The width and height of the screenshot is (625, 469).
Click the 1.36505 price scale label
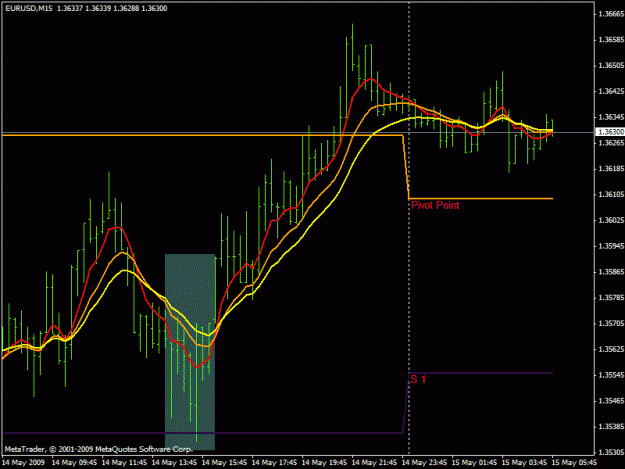[611, 65]
